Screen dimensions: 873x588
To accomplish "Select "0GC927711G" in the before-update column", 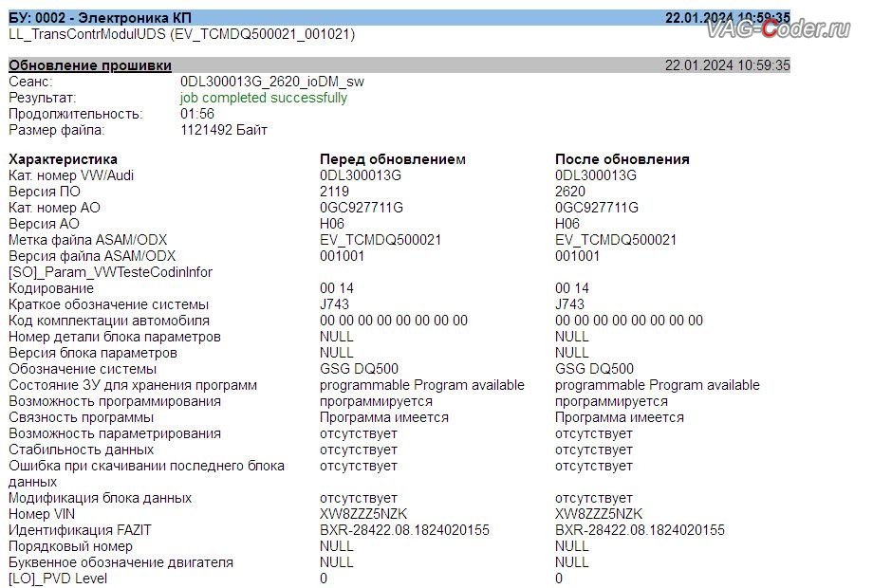I will (361, 208).
